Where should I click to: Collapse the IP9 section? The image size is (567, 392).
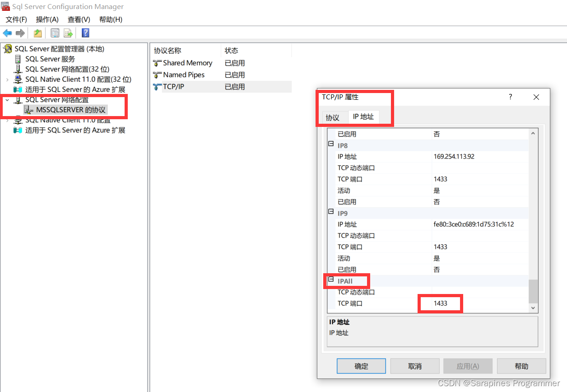pos(331,212)
